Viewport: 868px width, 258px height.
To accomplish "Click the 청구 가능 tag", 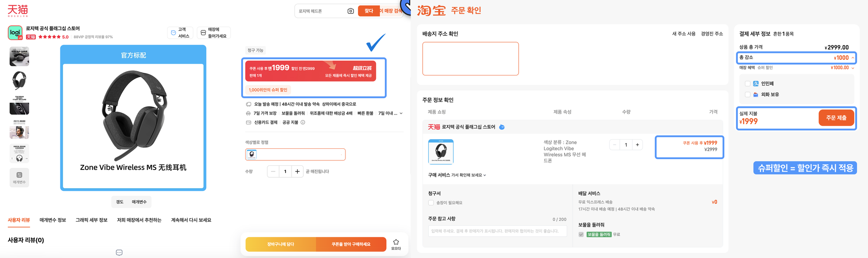I will point(256,50).
